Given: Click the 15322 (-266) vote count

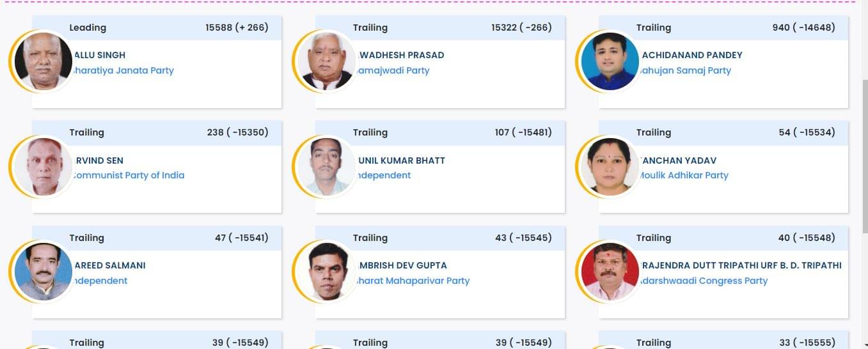Looking at the screenshot, I should (x=521, y=27).
